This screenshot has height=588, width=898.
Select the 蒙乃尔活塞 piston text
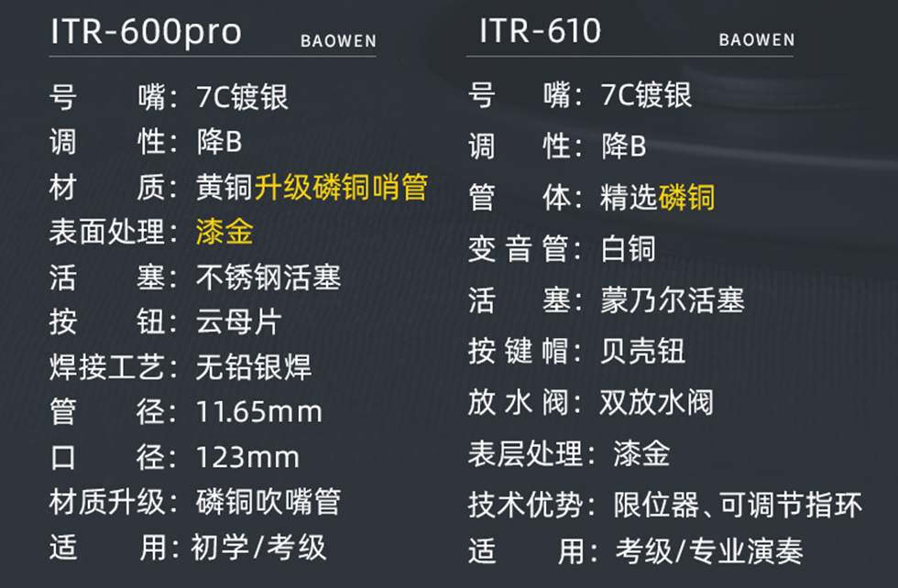673,300
